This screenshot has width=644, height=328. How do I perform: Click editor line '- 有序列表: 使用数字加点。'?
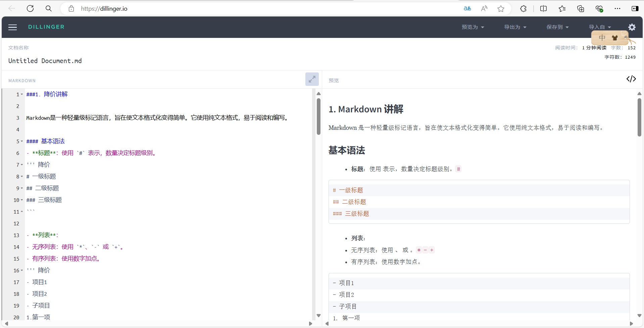(x=63, y=259)
